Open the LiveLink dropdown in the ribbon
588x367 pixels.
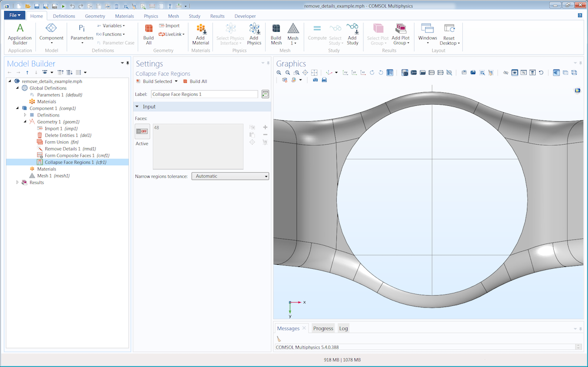[172, 34]
